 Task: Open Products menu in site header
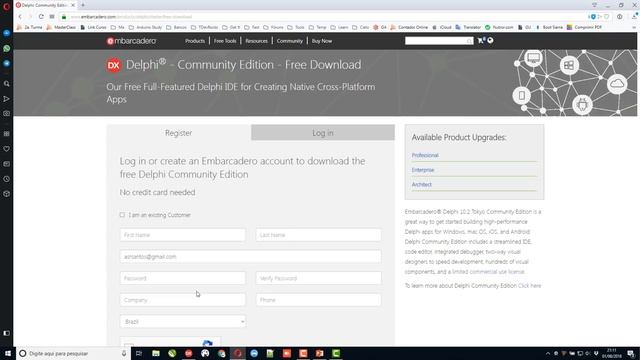pos(195,41)
